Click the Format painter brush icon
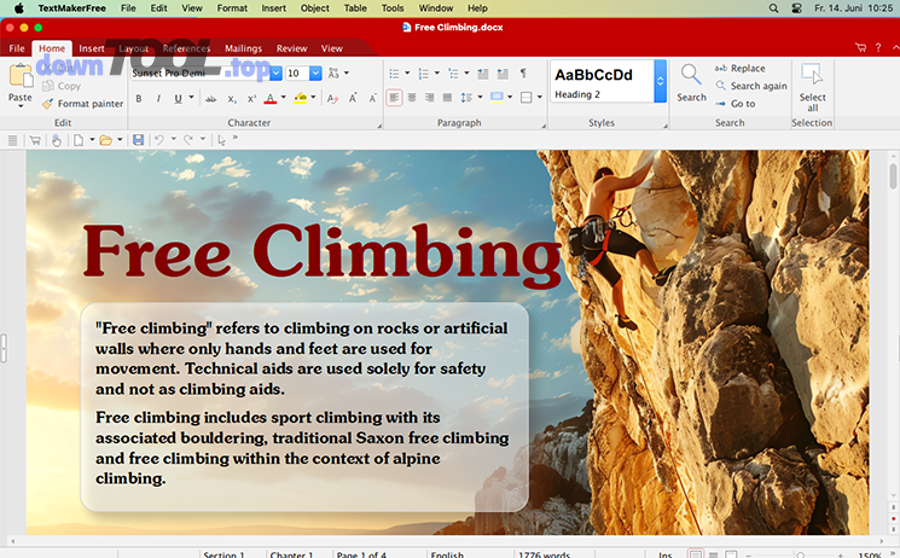 [48, 104]
